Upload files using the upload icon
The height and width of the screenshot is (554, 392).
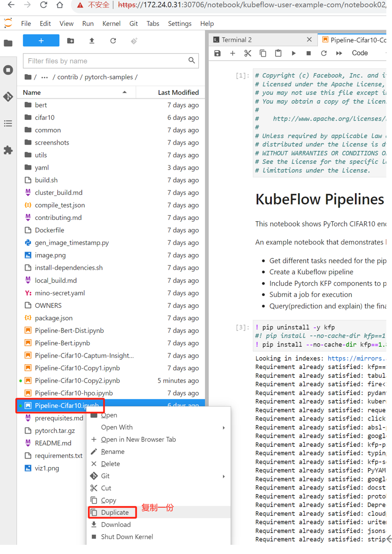pyautogui.click(x=92, y=41)
